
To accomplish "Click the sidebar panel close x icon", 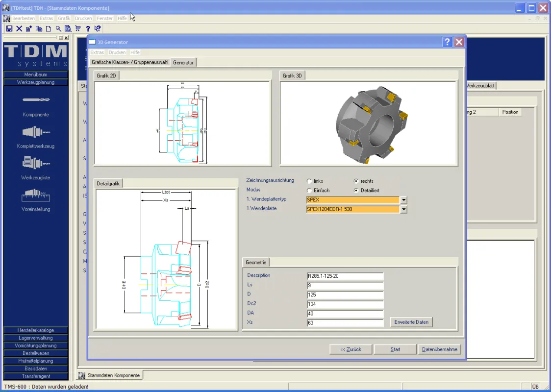I will 66,38.
